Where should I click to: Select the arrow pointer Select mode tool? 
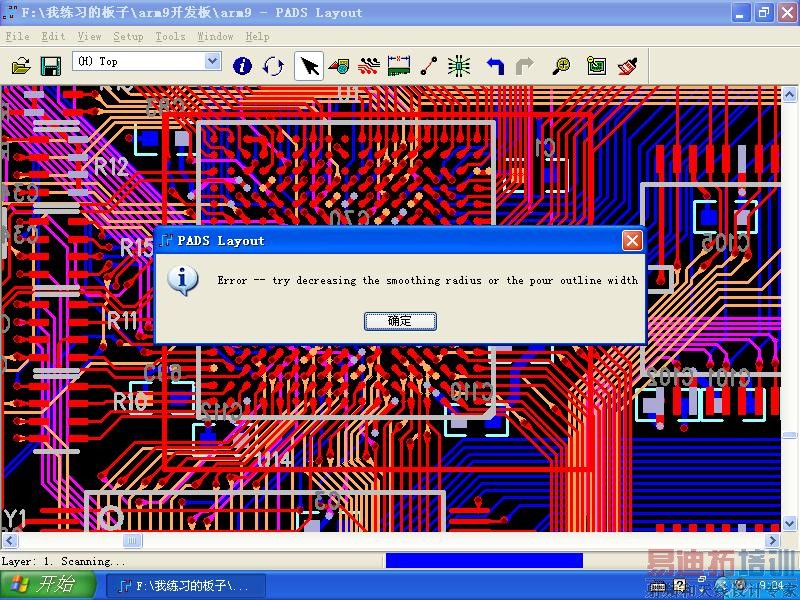pyautogui.click(x=309, y=66)
